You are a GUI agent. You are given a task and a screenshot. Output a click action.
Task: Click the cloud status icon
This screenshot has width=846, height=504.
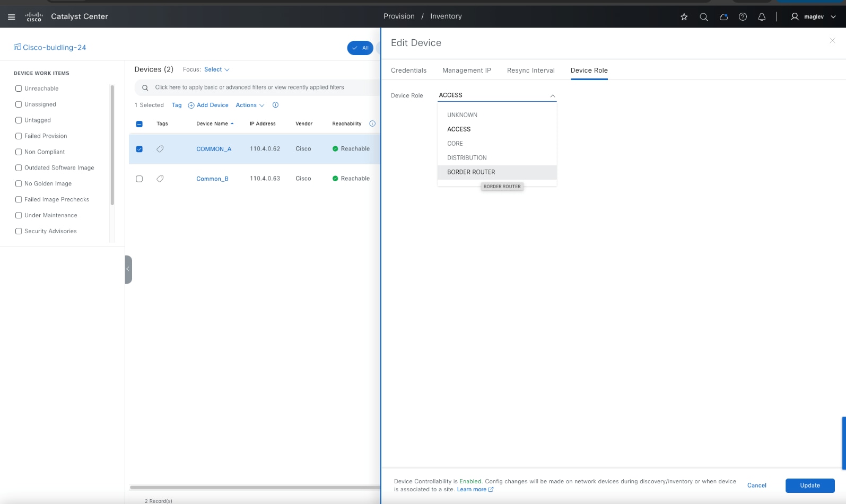(723, 17)
